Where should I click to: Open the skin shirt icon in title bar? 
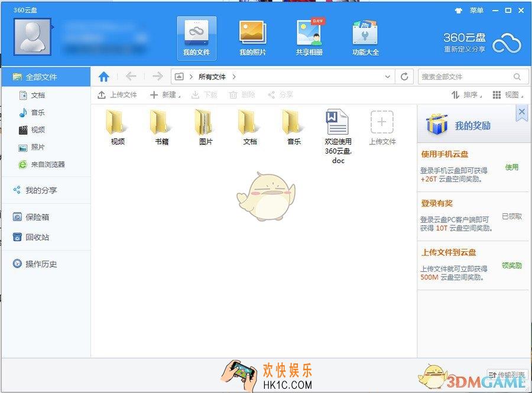point(458,11)
